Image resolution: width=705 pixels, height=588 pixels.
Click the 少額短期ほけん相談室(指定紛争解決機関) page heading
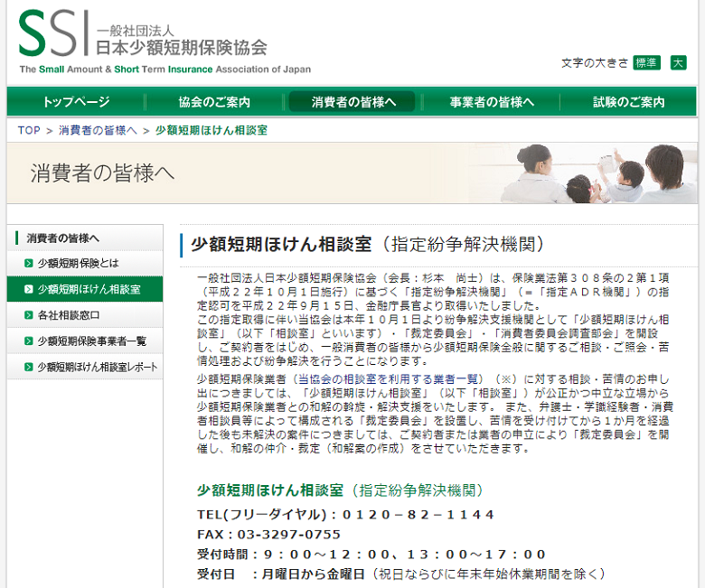click(x=368, y=245)
